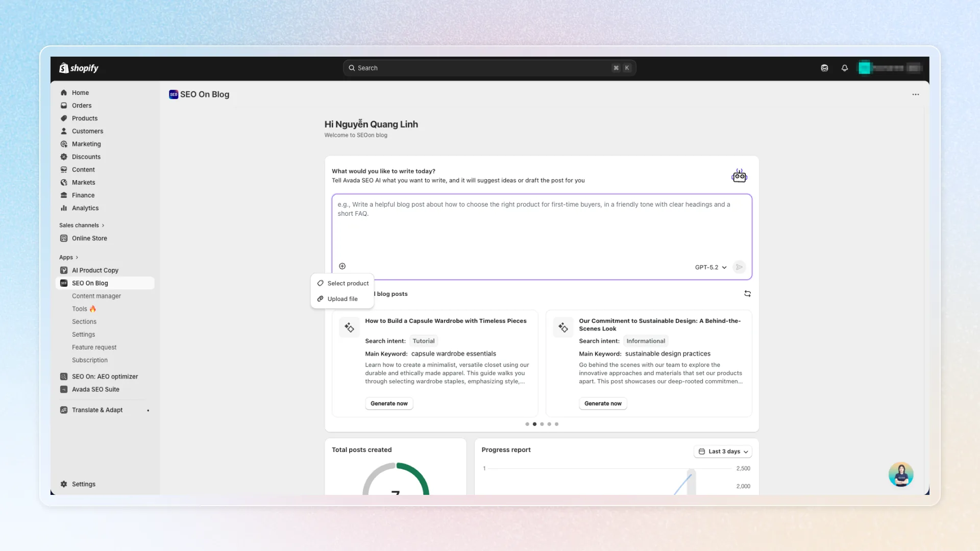This screenshot has width=980, height=551.
Task: Open the Last 3 days date dropdown
Action: click(x=723, y=452)
